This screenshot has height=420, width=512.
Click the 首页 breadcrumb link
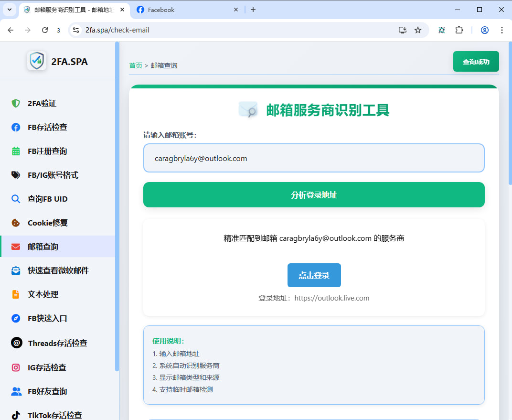pyautogui.click(x=136, y=65)
